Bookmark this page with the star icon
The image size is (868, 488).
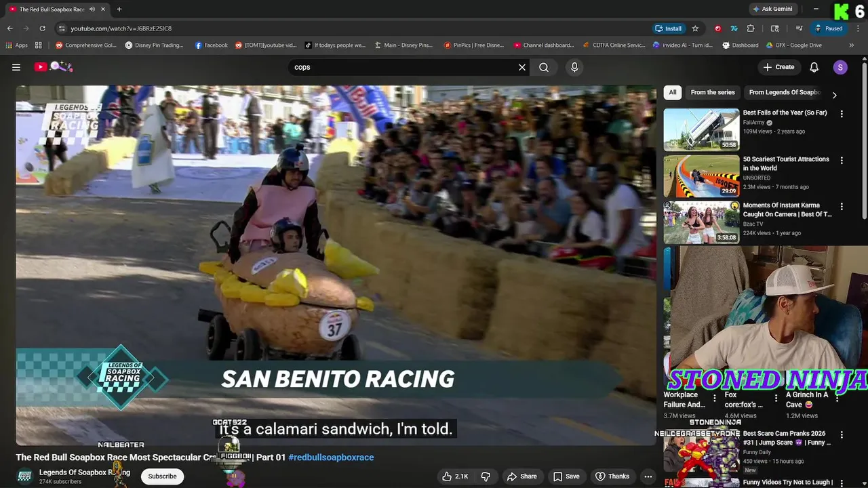[x=695, y=28]
